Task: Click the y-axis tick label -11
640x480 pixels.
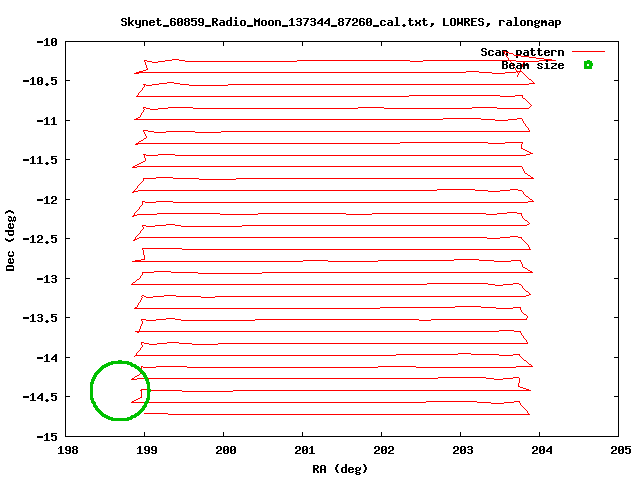Action: (47, 121)
